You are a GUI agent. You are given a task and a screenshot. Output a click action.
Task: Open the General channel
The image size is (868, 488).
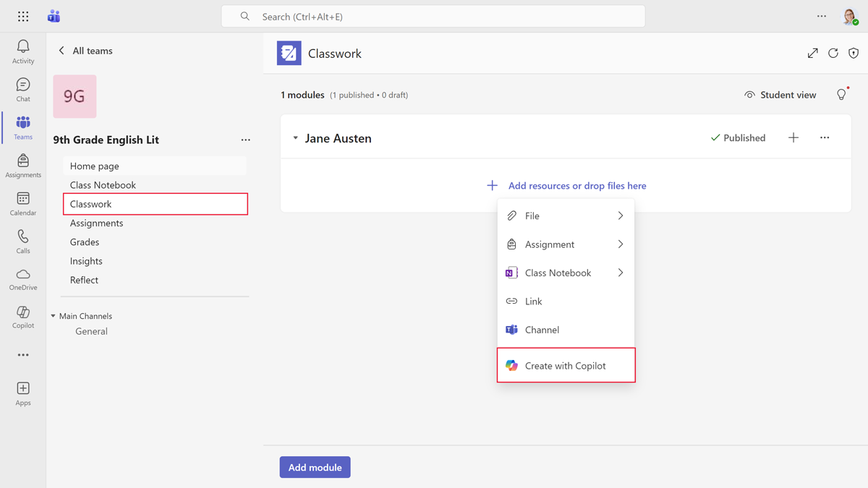click(x=91, y=331)
